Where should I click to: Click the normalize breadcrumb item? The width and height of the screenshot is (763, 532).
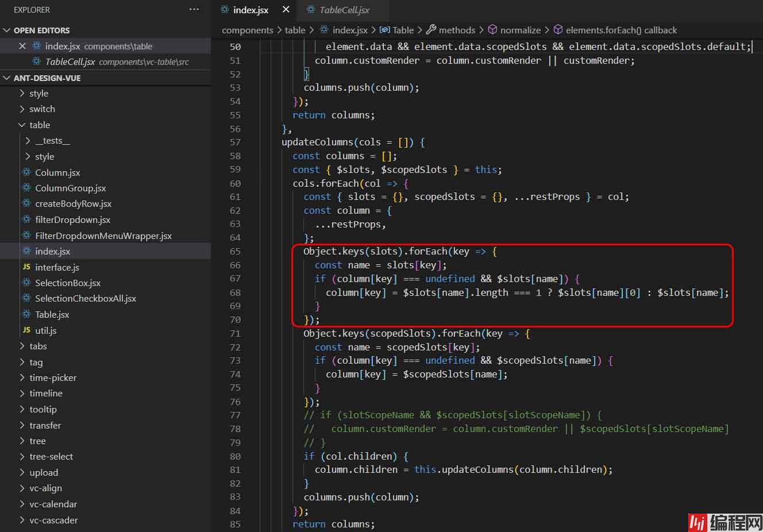tap(520, 30)
